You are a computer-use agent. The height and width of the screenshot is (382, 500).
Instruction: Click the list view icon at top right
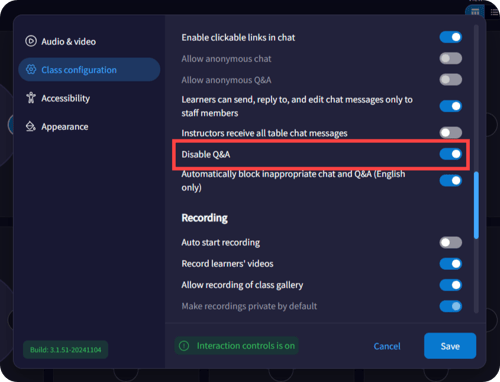tap(494, 12)
